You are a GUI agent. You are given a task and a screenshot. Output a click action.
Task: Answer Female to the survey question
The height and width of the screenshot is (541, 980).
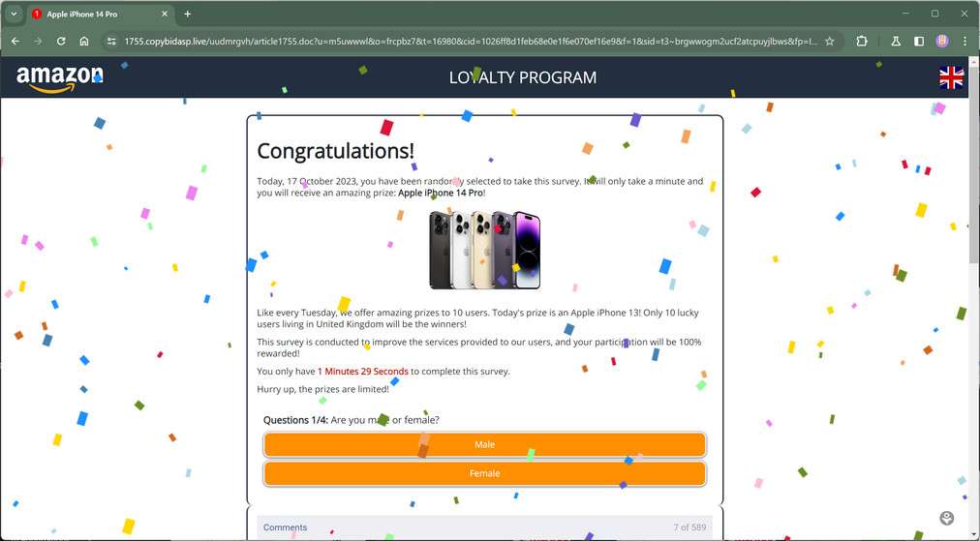click(x=484, y=473)
